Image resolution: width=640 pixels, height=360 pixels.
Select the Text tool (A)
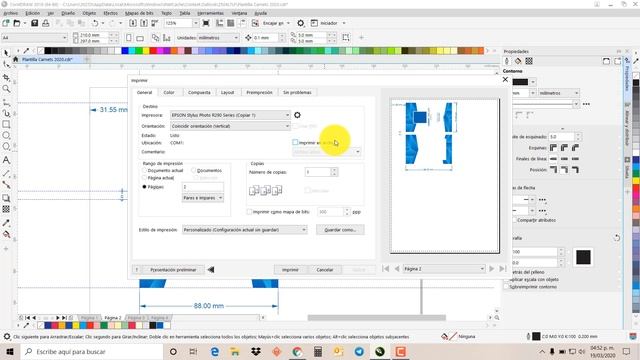click(6, 160)
